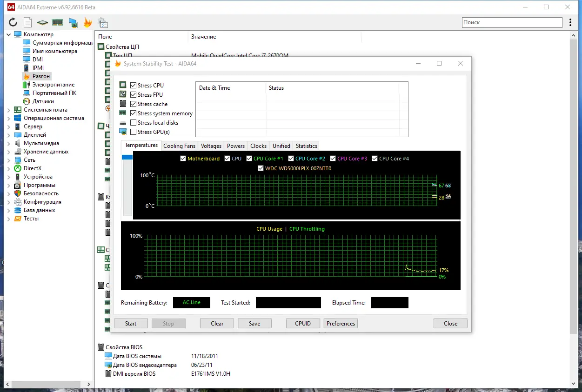Click the Сервер icon
The image size is (582, 392).
(x=18, y=126)
